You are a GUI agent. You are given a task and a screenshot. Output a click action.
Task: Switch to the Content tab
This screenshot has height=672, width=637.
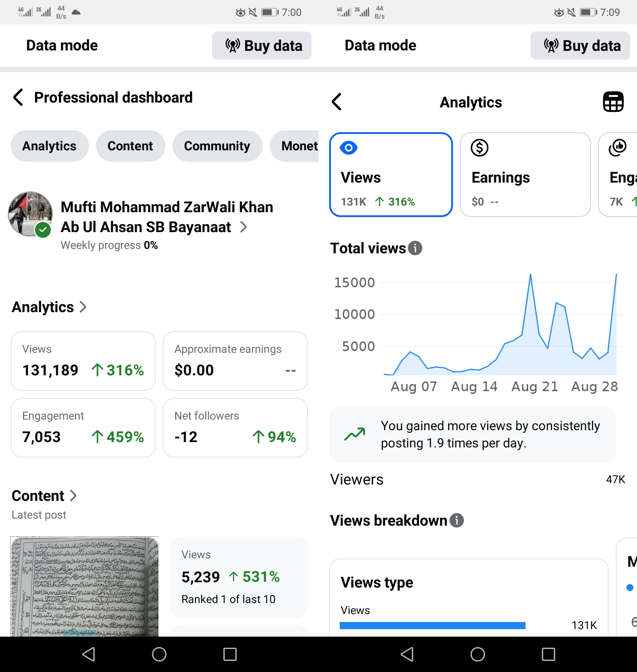click(130, 146)
